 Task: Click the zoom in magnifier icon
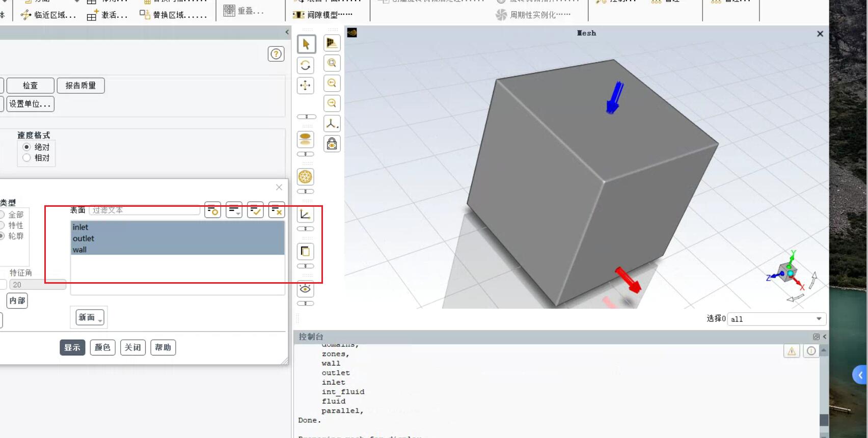332,84
